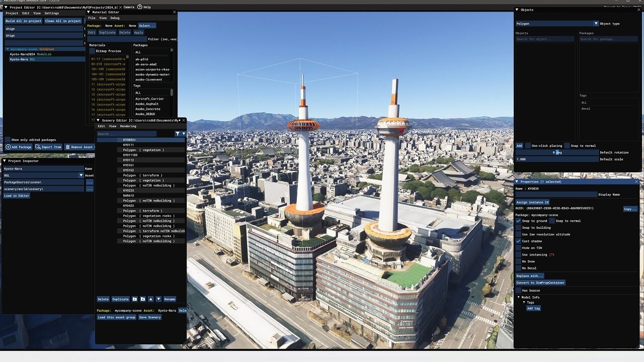
Task: Enable the Snap to building checkbox
Action: 518,228
